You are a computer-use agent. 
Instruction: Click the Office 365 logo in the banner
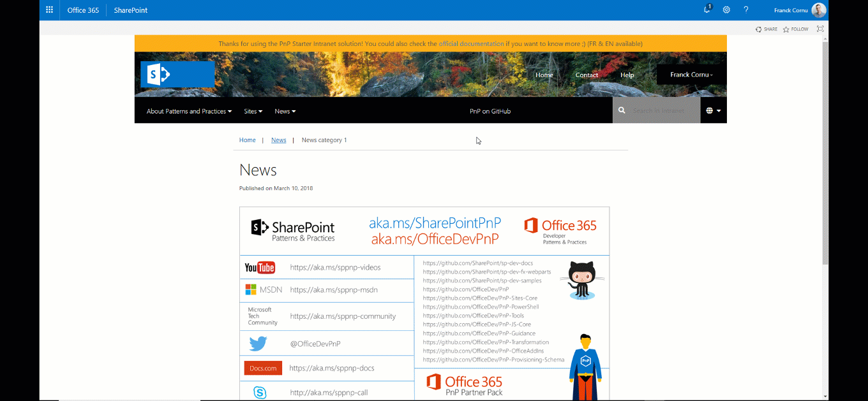pyautogui.click(x=560, y=230)
